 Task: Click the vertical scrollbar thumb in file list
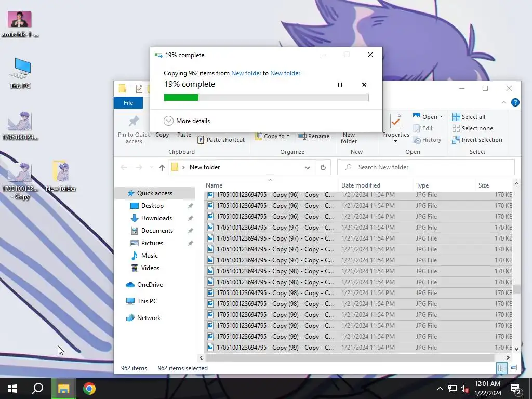pyautogui.click(x=516, y=289)
